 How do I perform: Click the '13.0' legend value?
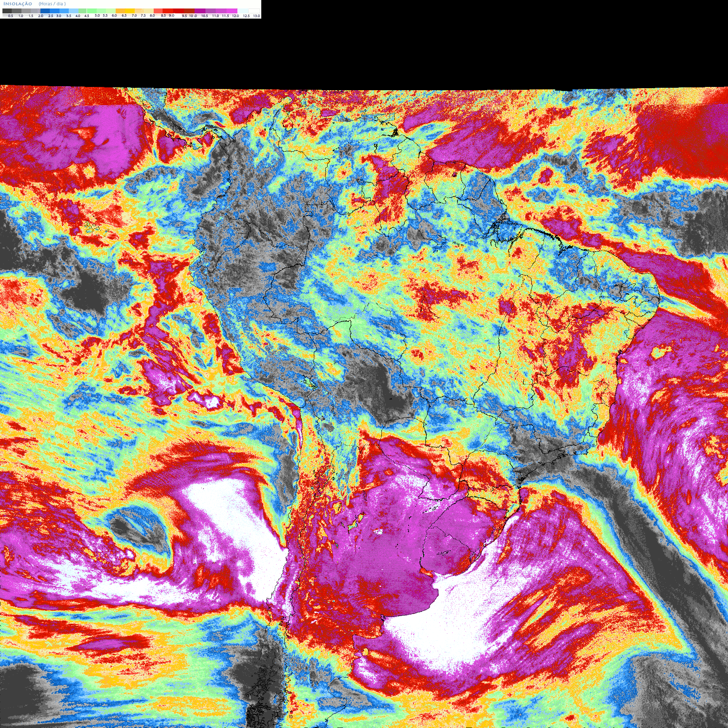(257, 16)
